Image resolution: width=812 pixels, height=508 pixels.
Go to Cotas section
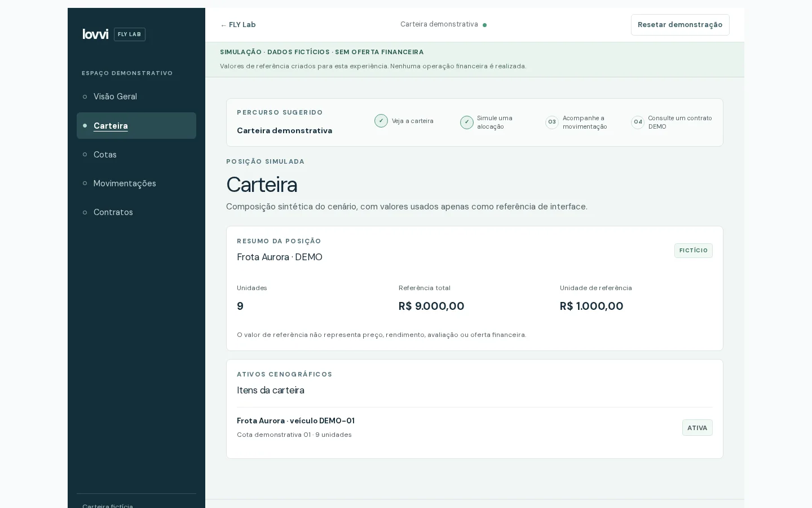click(x=136, y=155)
